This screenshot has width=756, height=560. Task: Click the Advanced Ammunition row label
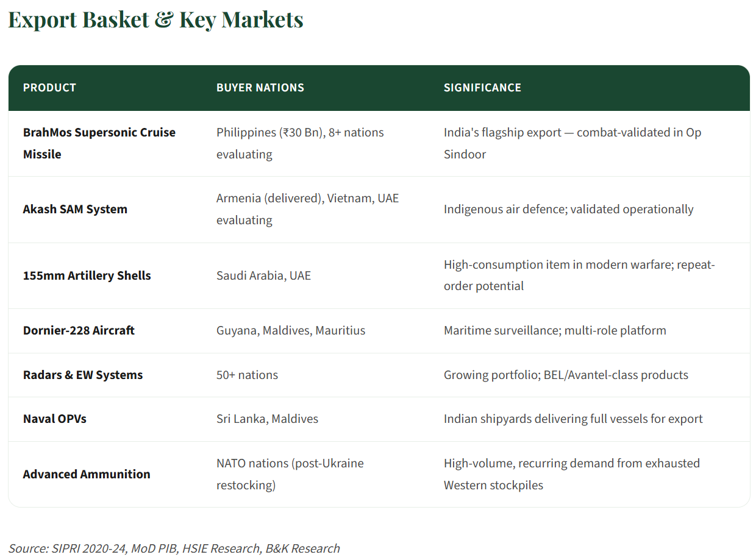tap(87, 474)
